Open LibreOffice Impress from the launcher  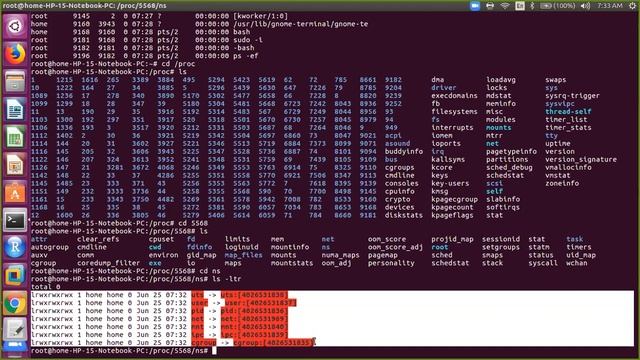point(15,165)
